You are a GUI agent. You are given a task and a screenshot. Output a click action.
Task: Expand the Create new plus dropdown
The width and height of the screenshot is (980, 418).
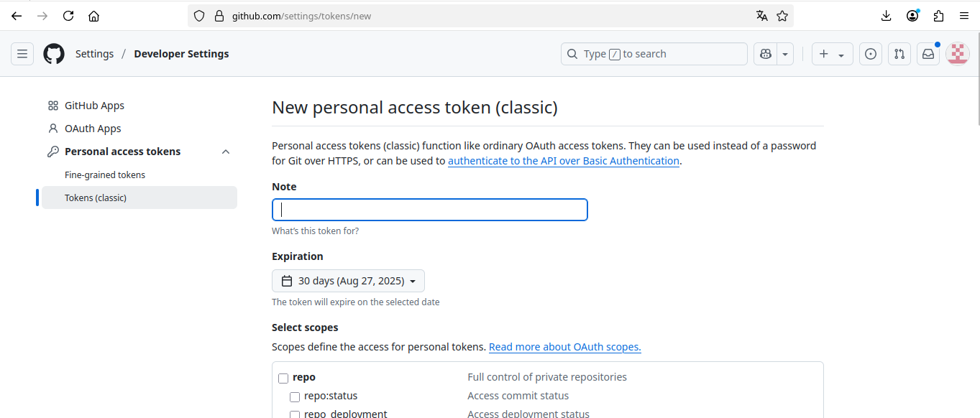click(832, 54)
